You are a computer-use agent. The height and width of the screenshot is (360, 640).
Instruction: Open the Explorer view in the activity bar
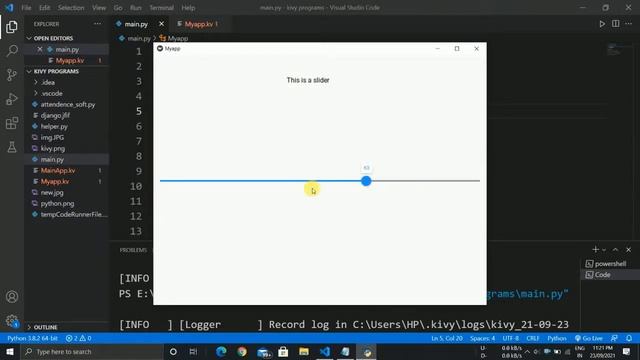point(12,27)
